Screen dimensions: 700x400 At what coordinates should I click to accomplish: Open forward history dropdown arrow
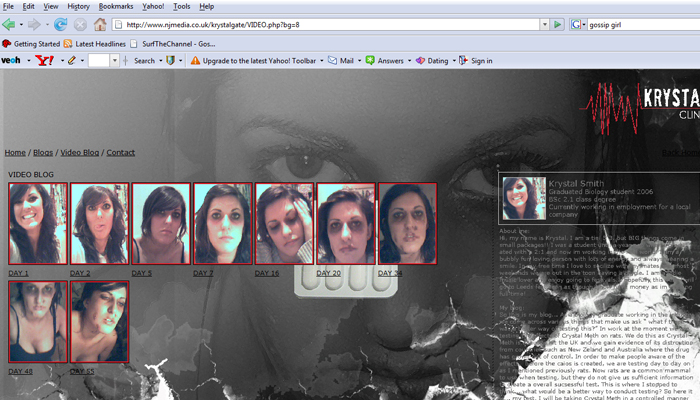pos(47,25)
